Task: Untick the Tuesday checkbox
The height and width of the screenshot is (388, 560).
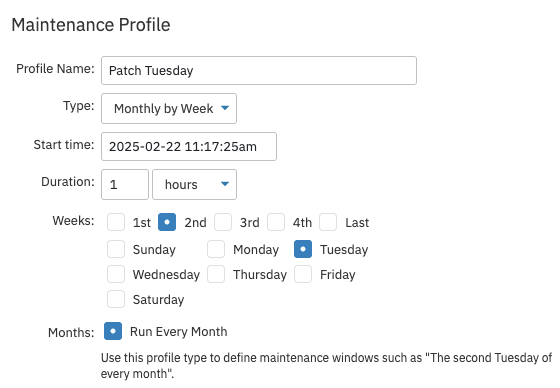Action: click(x=303, y=249)
